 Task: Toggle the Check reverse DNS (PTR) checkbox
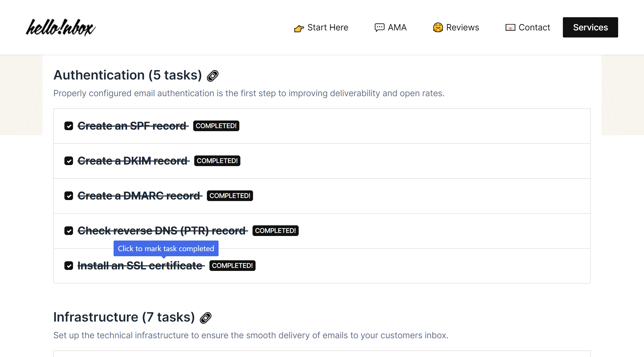69,231
